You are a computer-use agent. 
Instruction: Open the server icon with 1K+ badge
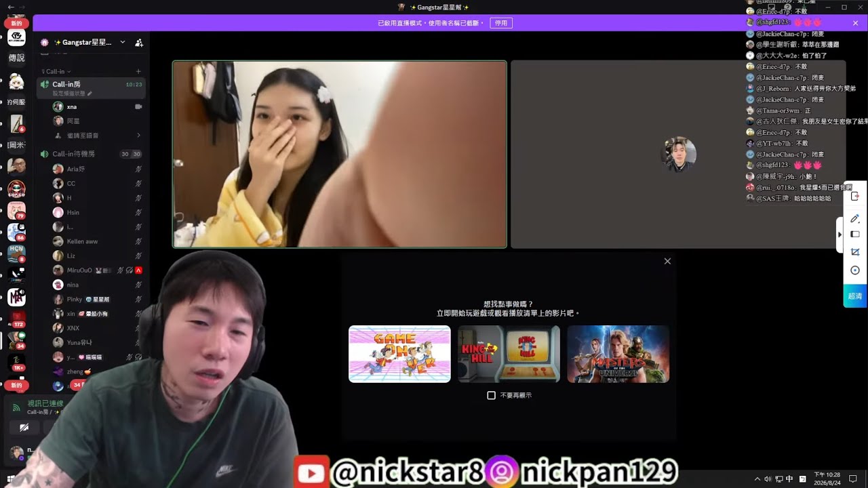16,363
